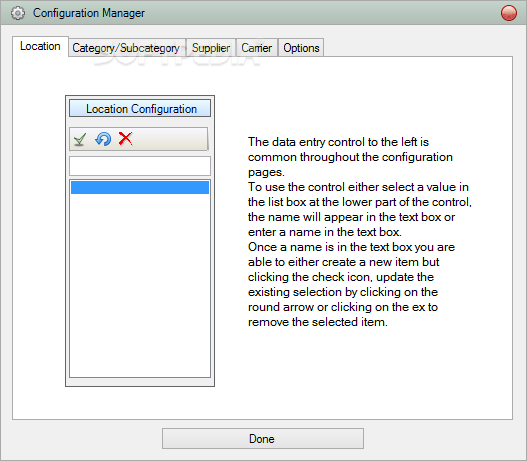This screenshot has width=527, height=461.
Task: Click the blue round arrow update icon
Action: point(103,139)
